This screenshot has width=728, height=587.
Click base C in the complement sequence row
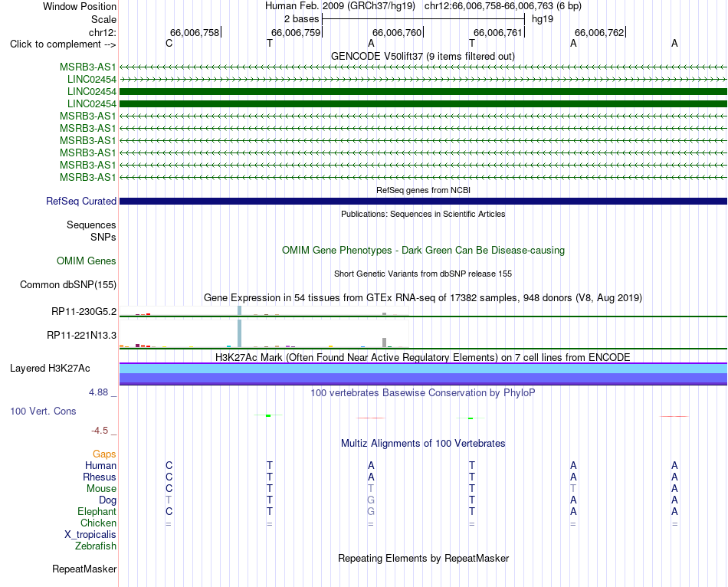(169, 43)
